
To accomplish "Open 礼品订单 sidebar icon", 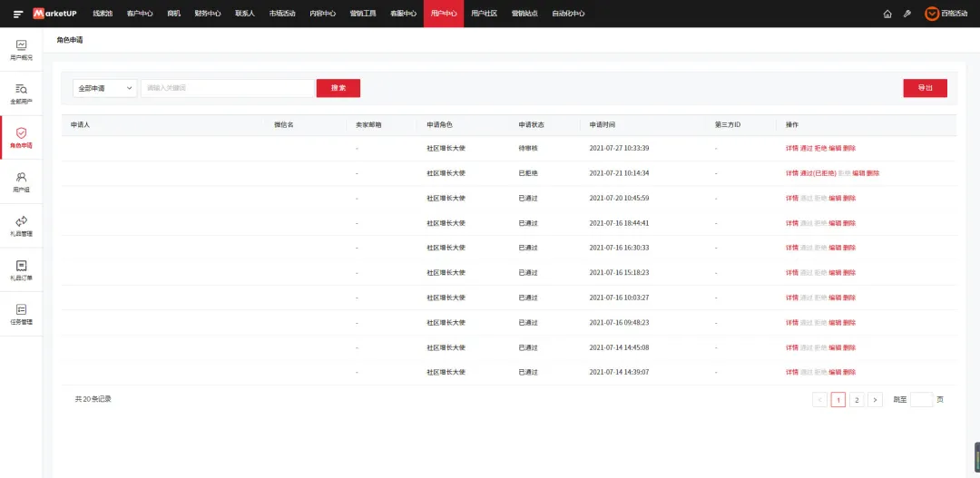I will pos(21,266).
